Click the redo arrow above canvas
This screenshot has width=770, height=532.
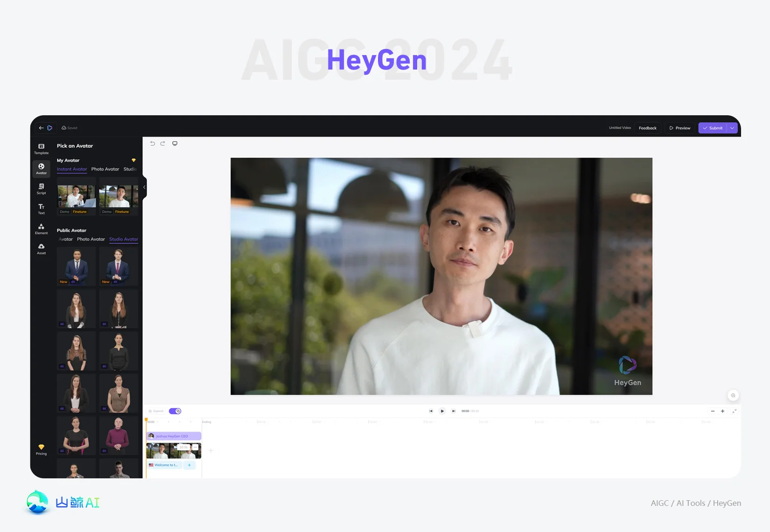(163, 143)
